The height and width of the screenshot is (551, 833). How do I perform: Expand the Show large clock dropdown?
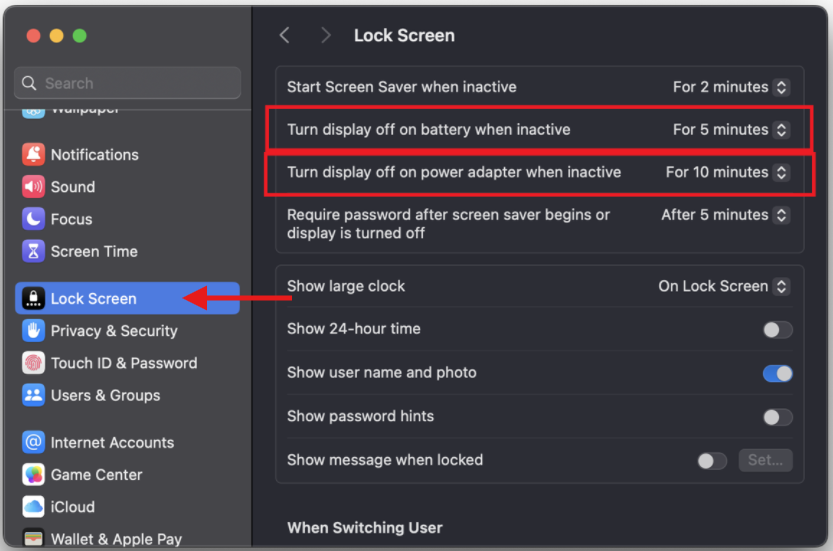[x=723, y=286]
